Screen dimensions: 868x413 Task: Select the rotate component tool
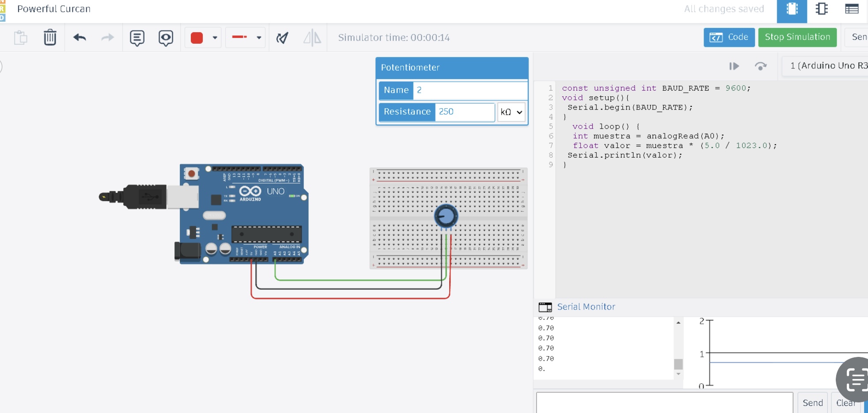click(282, 38)
